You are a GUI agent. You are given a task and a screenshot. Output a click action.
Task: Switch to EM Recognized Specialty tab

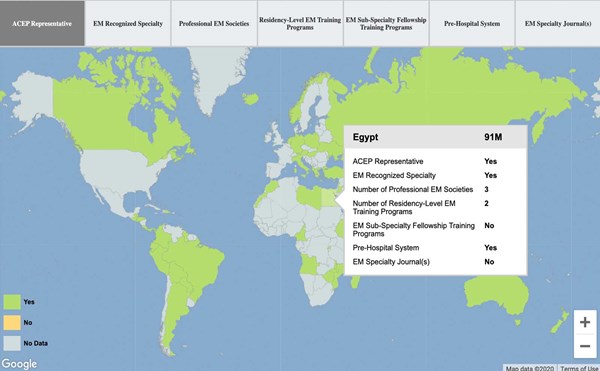(128, 23)
